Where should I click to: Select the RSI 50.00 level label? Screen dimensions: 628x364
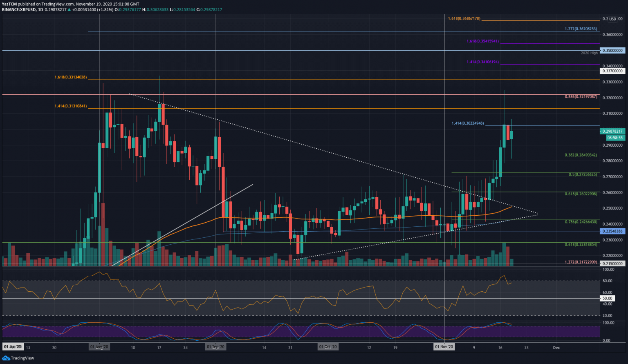click(x=608, y=299)
